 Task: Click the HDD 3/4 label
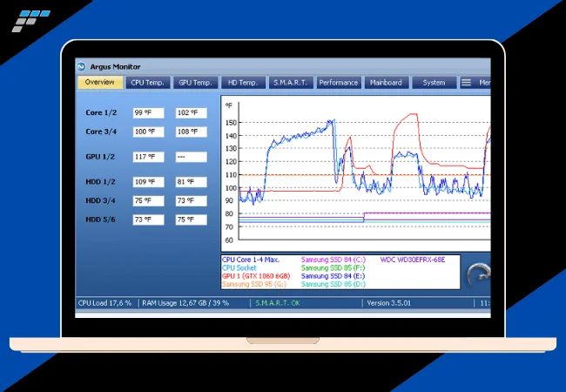coord(100,200)
